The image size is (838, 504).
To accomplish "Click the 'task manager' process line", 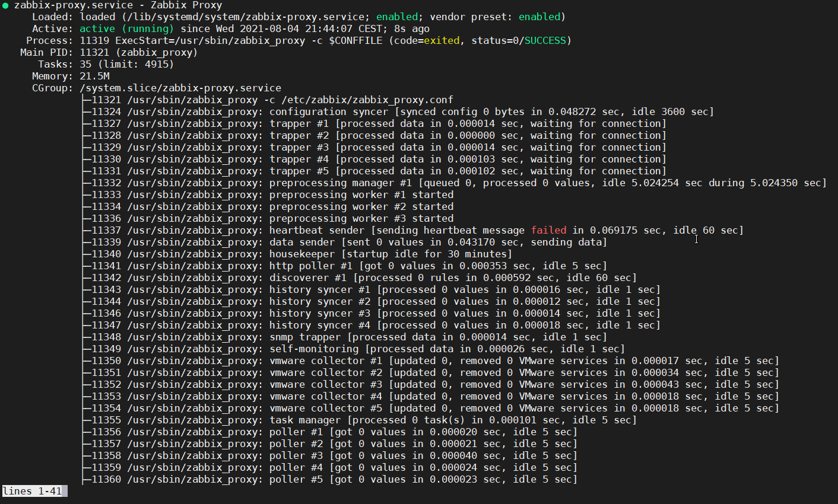I will [360, 420].
